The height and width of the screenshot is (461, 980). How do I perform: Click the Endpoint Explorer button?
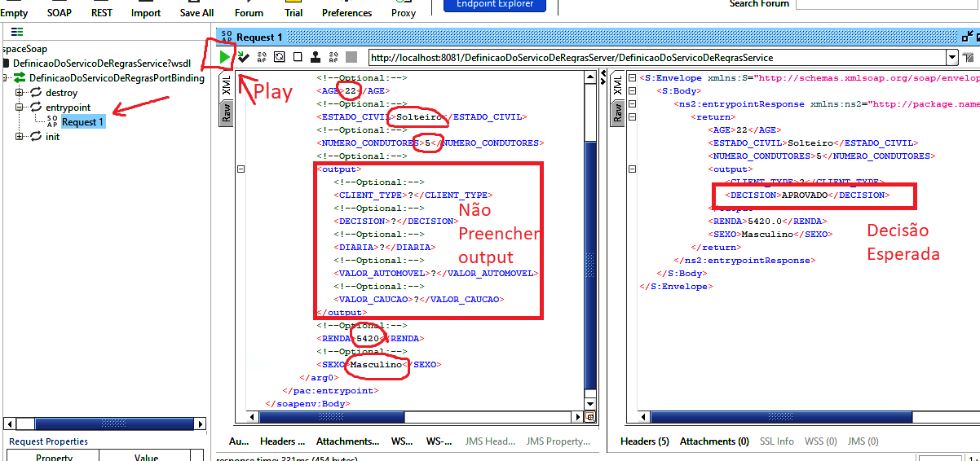pyautogui.click(x=495, y=5)
